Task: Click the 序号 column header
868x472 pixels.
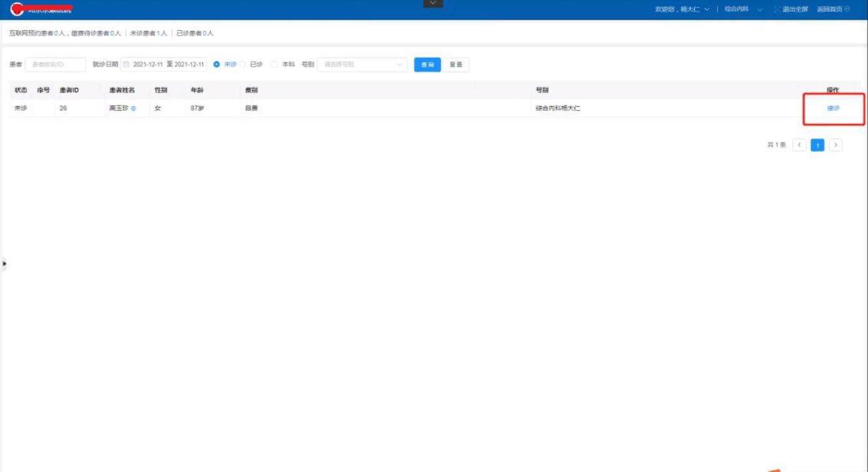Action: (43, 90)
